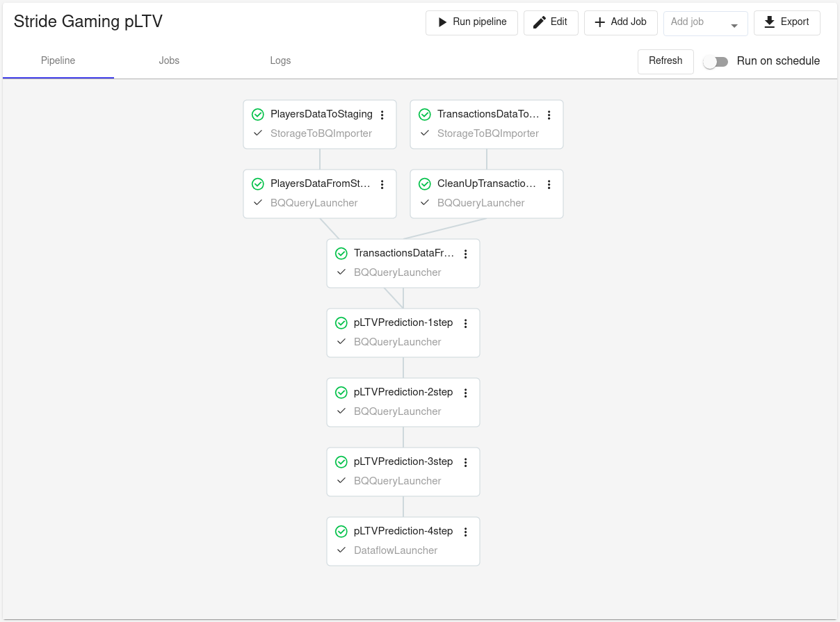Switch to the Jobs tab

tap(169, 61)
